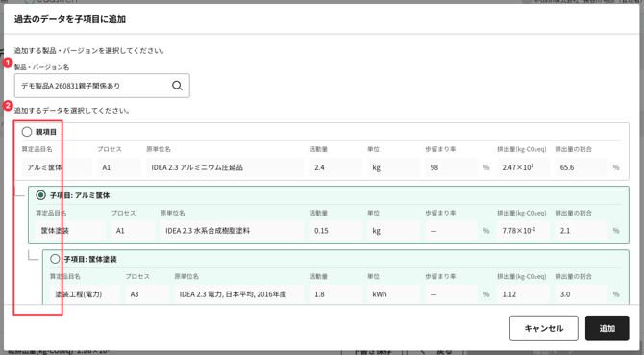Select the 子項目: アルミ筐体 radio button
Screen dimensions: 644x355
coord(40,195)
